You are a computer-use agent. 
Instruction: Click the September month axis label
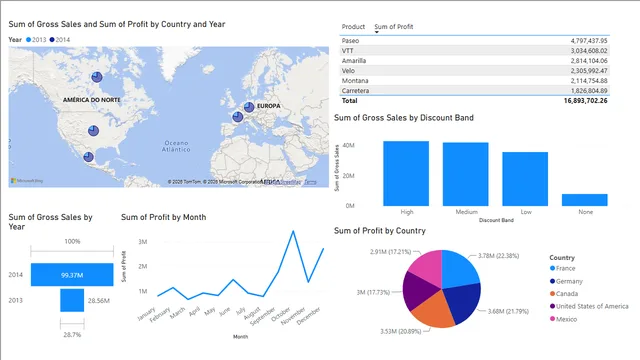point(263,316)
